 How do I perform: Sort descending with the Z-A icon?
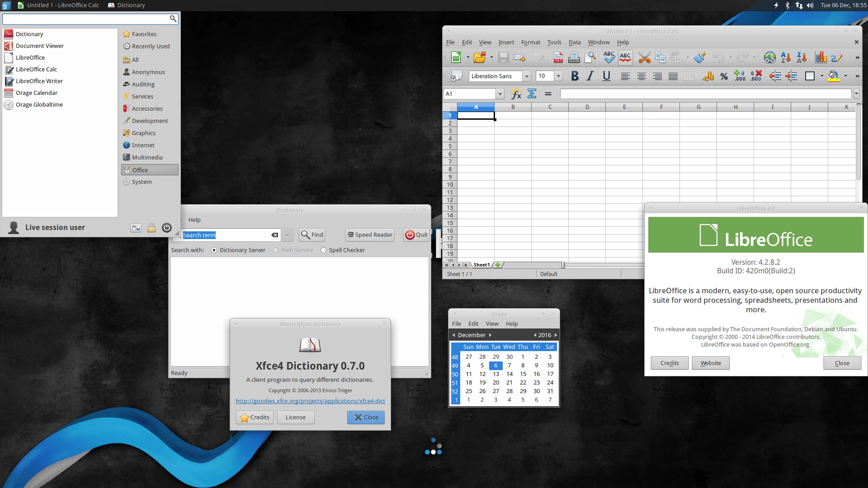pyautogui.click(x=802, y=57)
